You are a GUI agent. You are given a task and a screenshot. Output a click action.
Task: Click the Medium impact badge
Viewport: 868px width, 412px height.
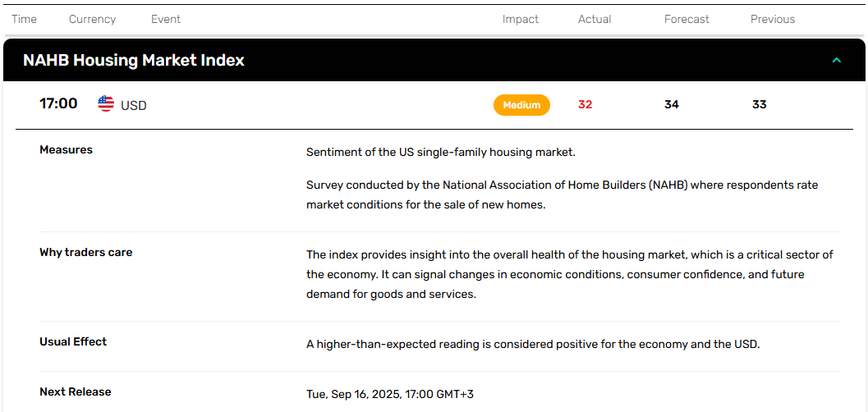521,105
